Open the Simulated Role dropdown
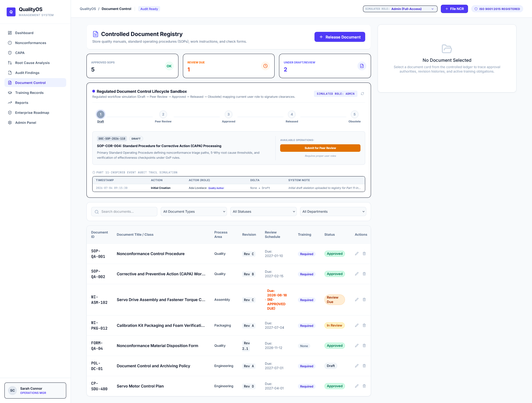Image resolution: width=532 pixels, height=403 pixels. (x=400, y=9)
